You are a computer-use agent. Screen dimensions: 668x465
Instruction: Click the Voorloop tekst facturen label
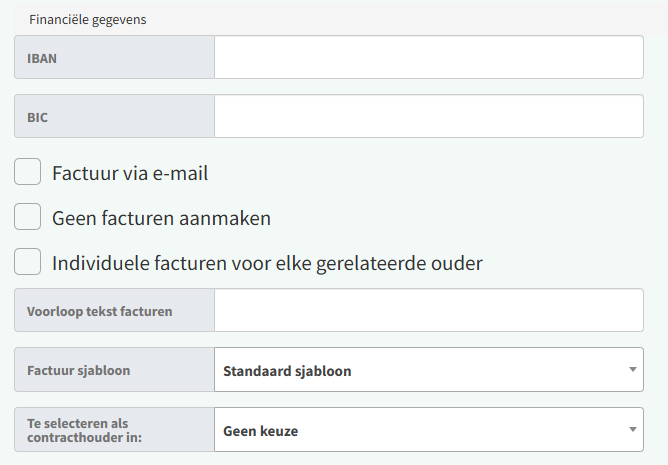tap(99, 311)
